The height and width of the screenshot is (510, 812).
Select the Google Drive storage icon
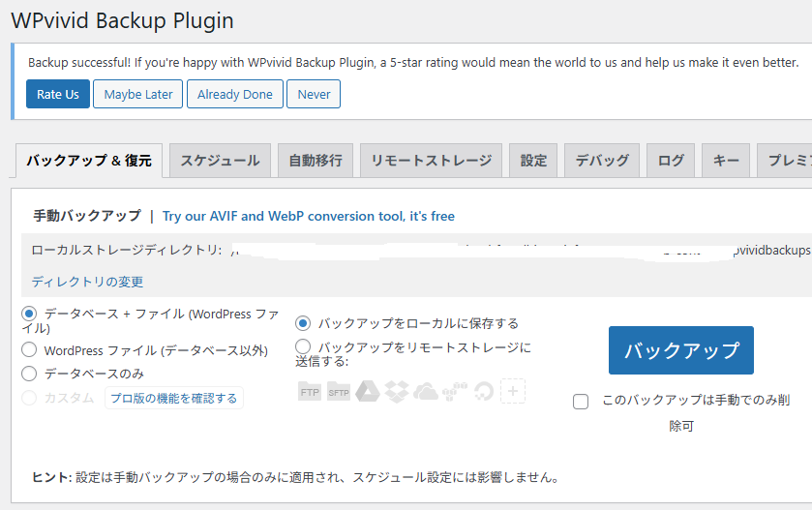(x=367, y=392)
